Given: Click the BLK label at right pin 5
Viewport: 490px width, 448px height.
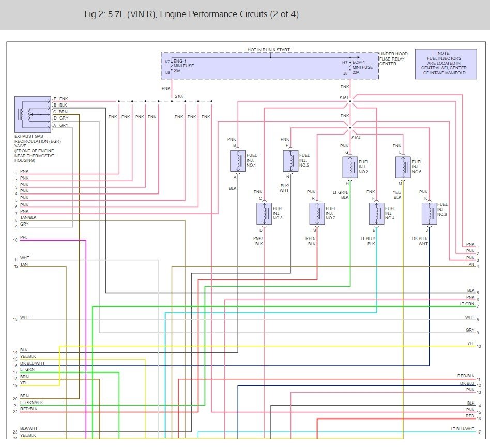Looking at the screenshot, I should [x=471, y=291].
